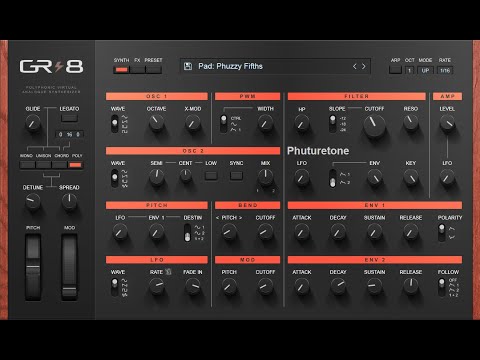Click the PWM WIDTH knob
This screenshot has height=360, width=480.
pos(265,123)
